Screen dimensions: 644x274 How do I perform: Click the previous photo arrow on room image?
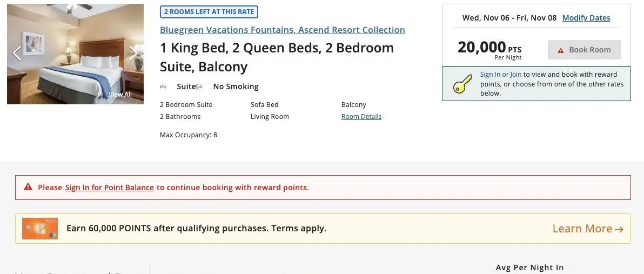point(17,53)
